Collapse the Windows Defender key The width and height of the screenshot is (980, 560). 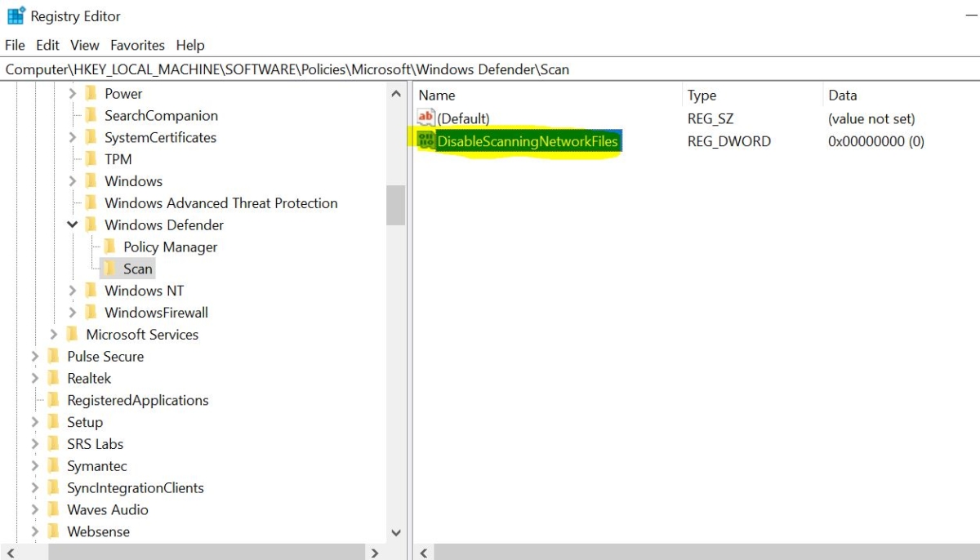coord(72,224)
